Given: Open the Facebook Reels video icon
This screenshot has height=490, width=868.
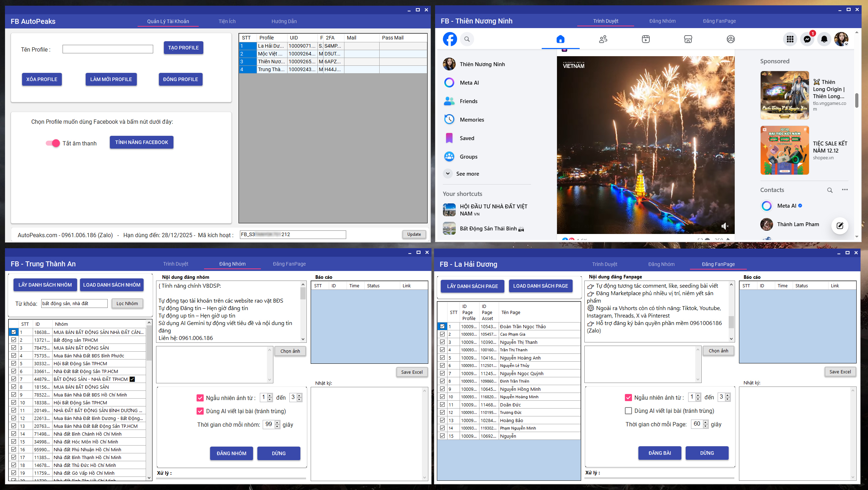Looking at the screenshot, I should coord(645,39).
